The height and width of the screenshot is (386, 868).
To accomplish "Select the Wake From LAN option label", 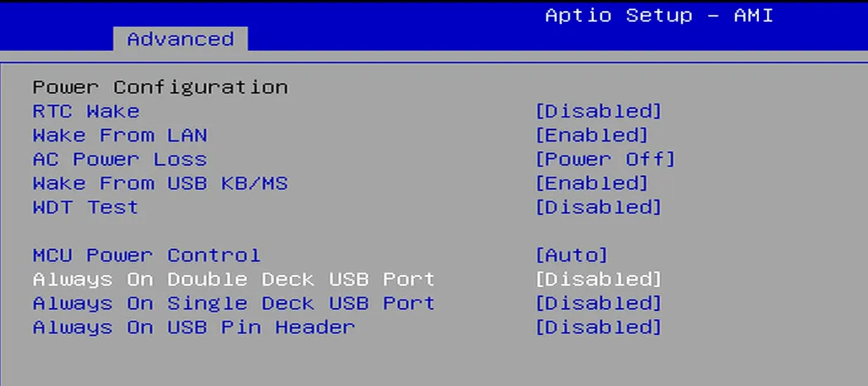I will coord(119,135).
